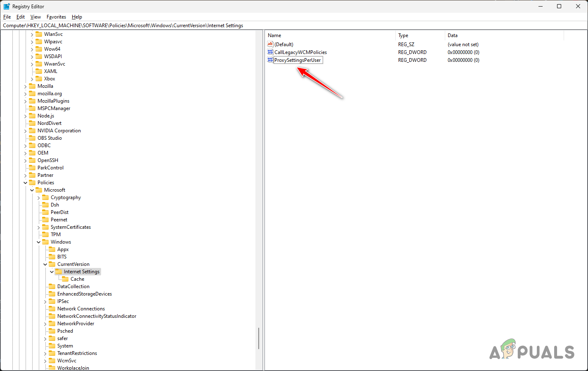Click the OBS Studio folder icon
Image resolution: width=588 pixels, height=371 pixels.
pos(33,138)
